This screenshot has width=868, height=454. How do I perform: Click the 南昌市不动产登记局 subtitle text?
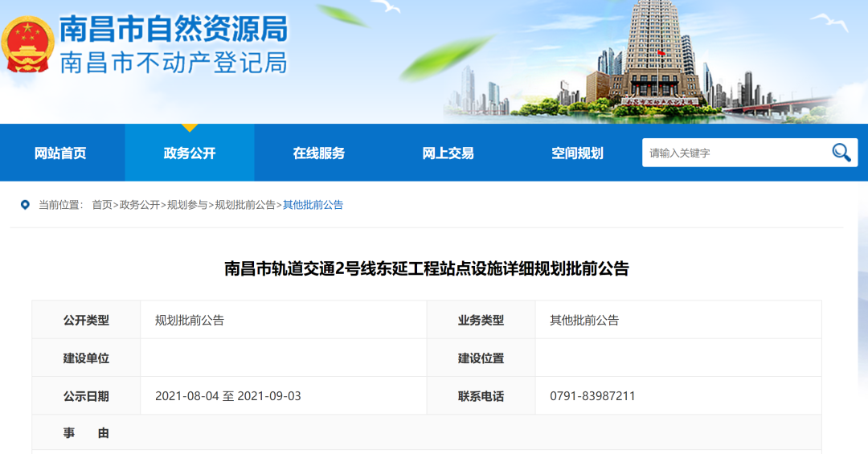[174, 63]
